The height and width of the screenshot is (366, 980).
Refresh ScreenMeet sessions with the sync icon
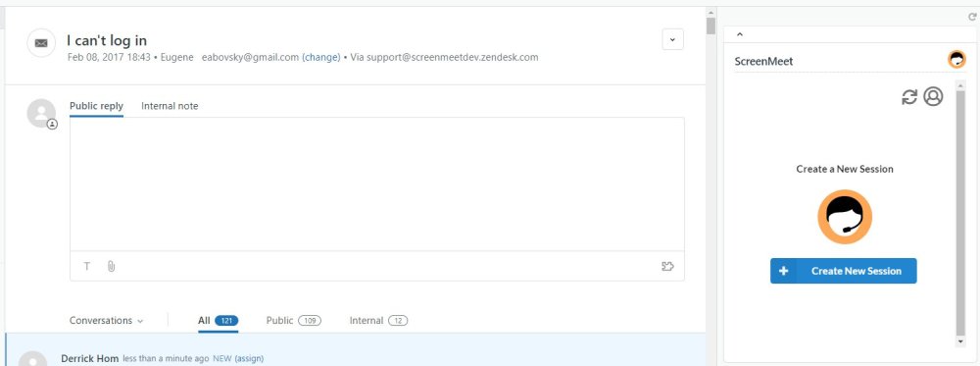909,97
